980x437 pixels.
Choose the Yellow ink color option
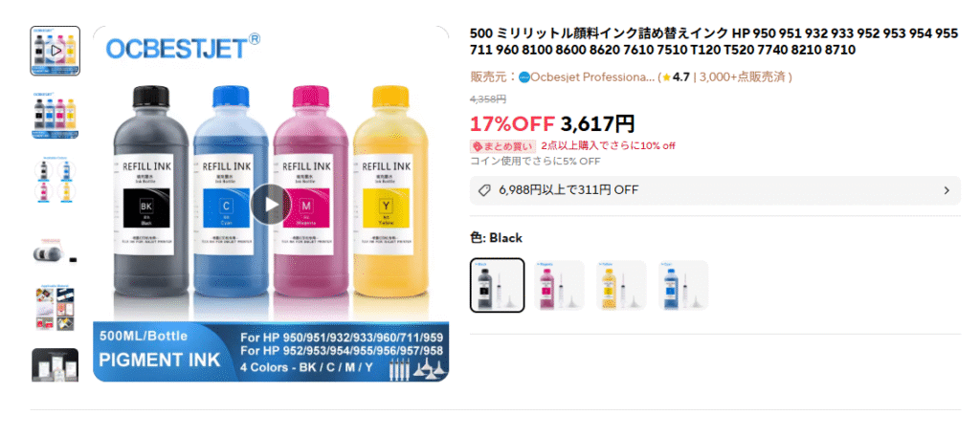[x=620, y=285]
